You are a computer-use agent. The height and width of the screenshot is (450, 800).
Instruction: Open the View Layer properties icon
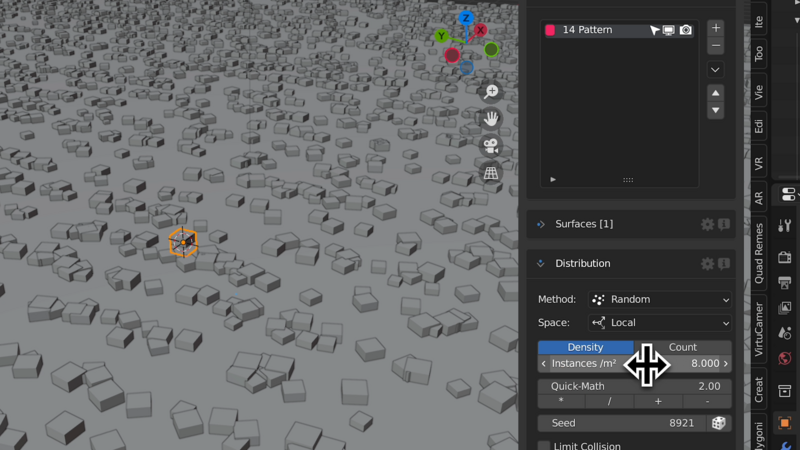(785, 308)
